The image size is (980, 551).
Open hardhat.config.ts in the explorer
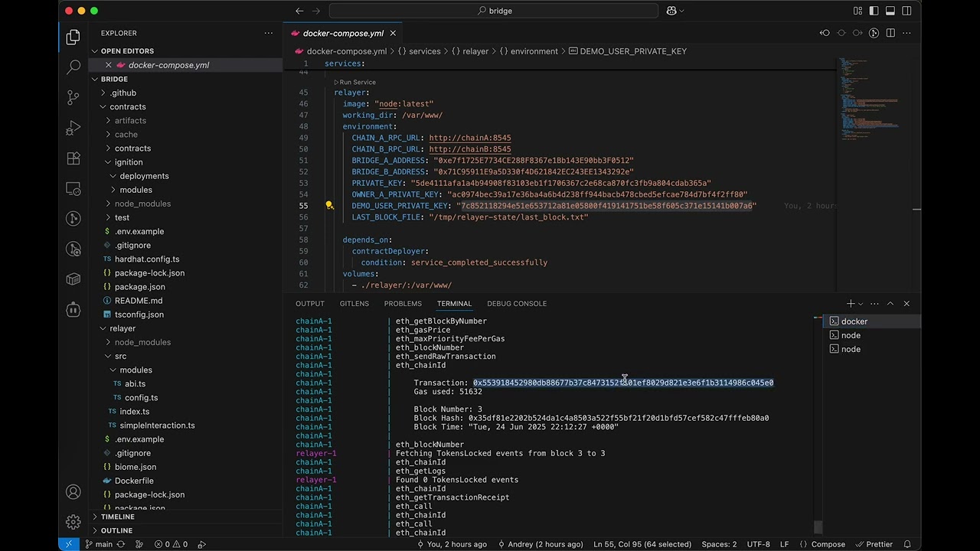coord(147,259)
